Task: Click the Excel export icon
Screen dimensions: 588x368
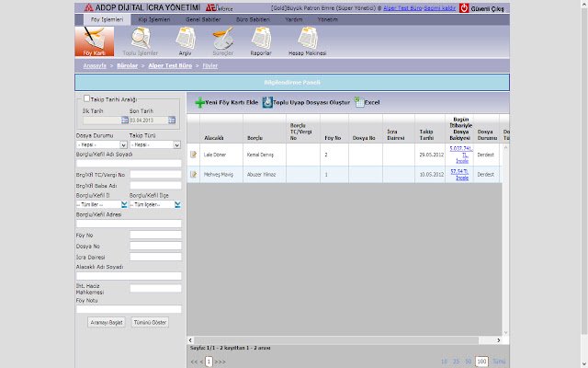Action: (x=359, y=102)
